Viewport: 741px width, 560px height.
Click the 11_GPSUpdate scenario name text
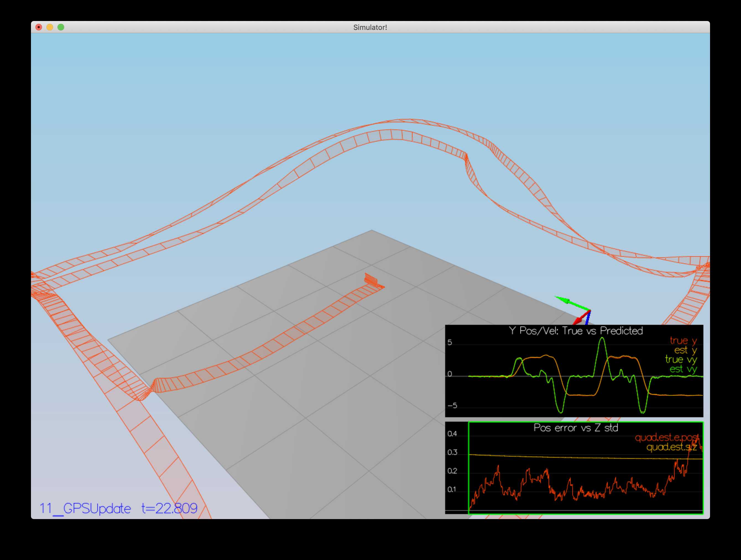(x=85, y=509)
